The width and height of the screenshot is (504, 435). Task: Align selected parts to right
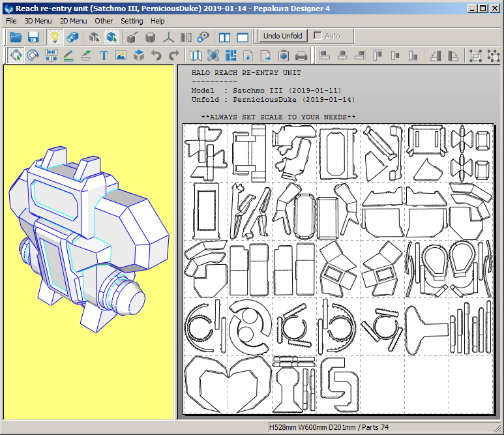click(x=360, y=55)
